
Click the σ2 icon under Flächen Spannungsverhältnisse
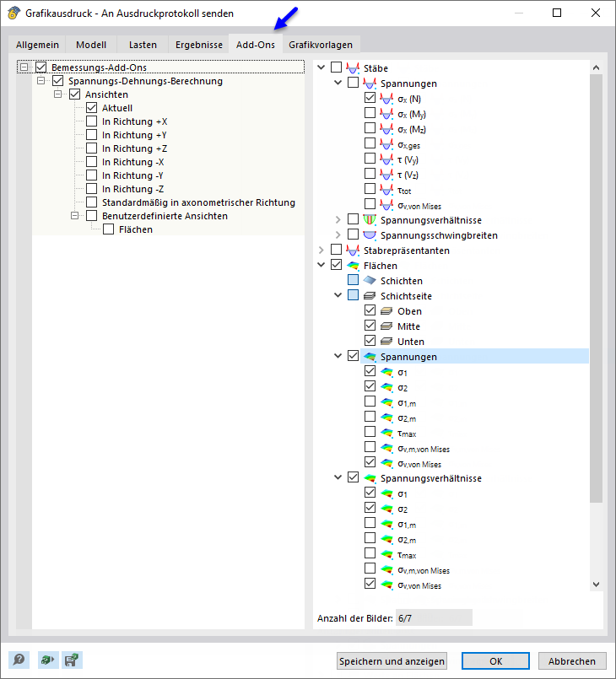pos(386,509)
